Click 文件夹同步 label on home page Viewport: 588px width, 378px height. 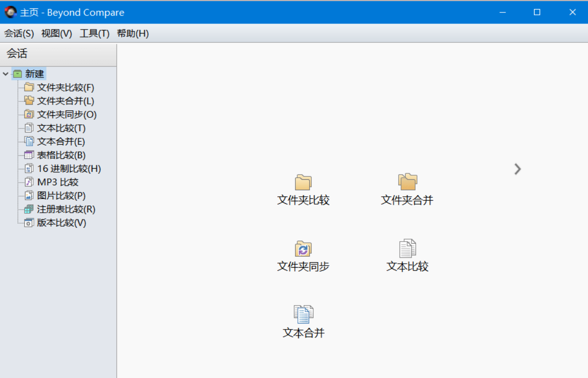(x=303, y=267)
